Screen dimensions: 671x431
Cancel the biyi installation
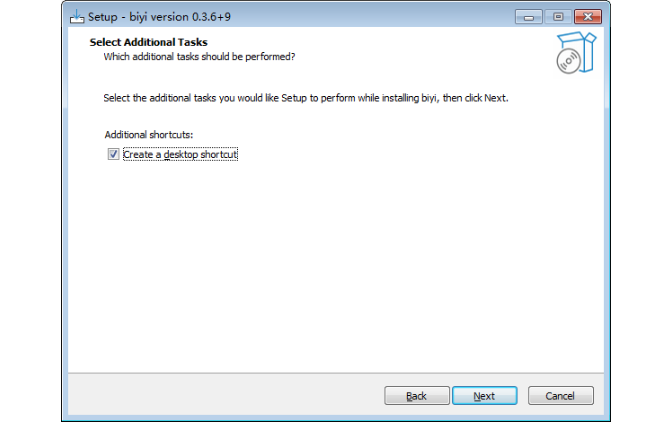[560, 396]
